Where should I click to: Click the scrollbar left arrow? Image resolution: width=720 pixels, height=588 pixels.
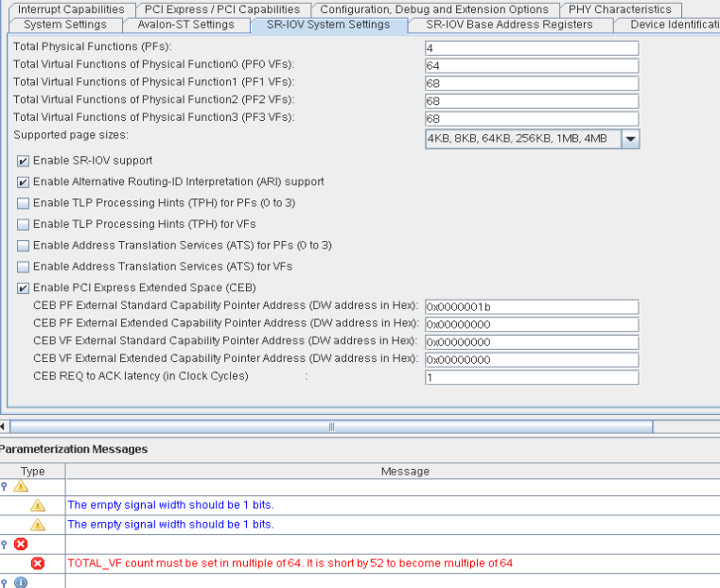tap(3, 427)
